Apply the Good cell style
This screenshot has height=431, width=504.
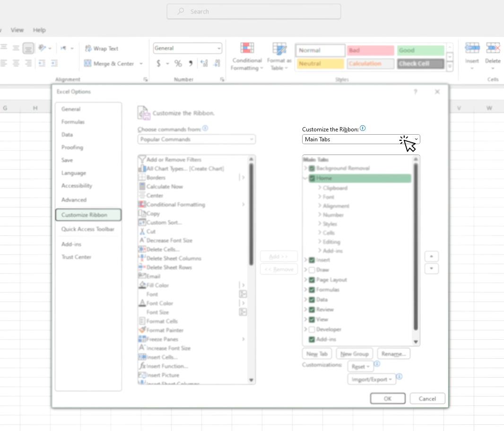tap(420, 51)
